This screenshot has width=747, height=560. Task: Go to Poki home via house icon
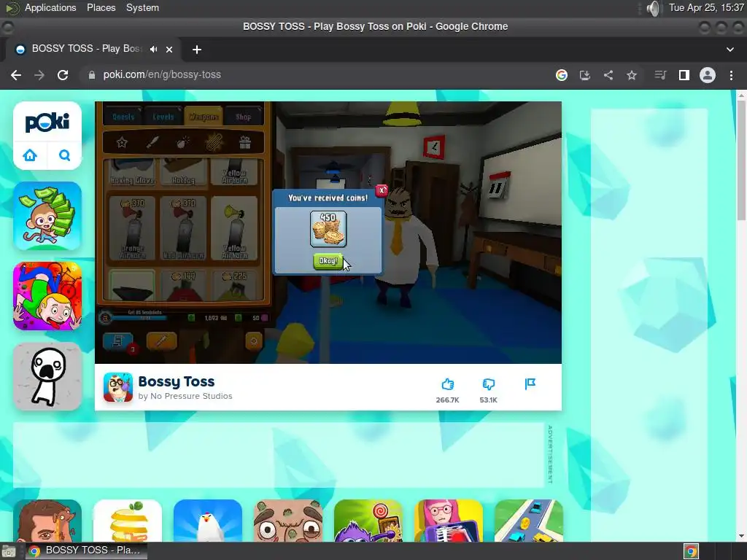point(30,155)
